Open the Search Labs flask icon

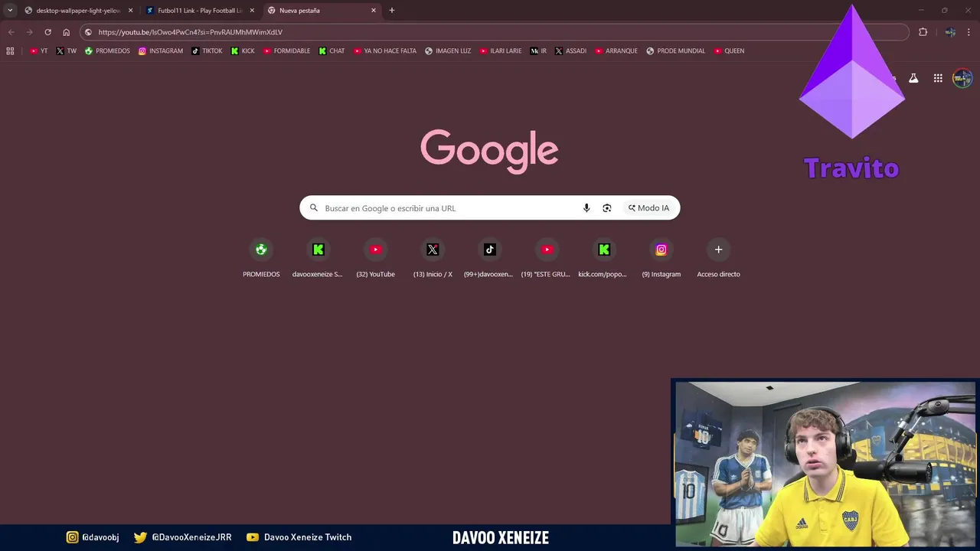click(913, 78)
